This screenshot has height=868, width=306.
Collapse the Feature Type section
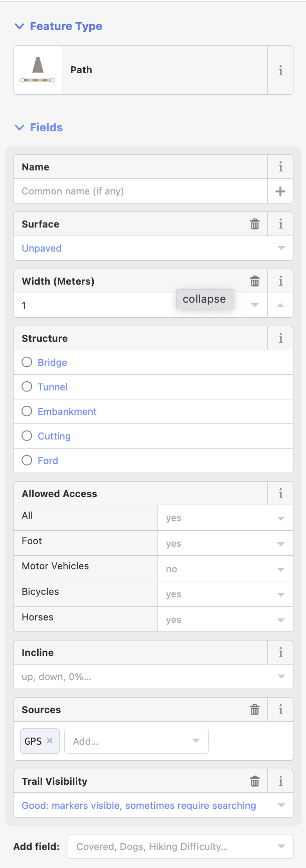click(x=58, y=26)
